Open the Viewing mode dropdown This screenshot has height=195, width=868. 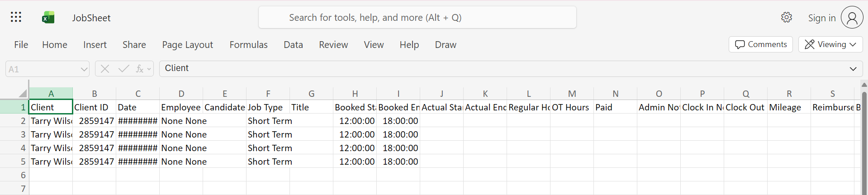(x=830, y=44)
